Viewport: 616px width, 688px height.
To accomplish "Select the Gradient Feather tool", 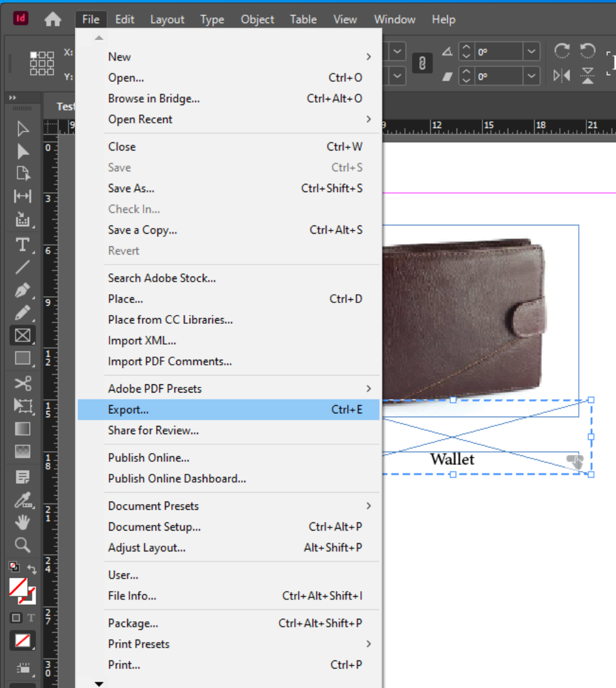I will point(23,452).
